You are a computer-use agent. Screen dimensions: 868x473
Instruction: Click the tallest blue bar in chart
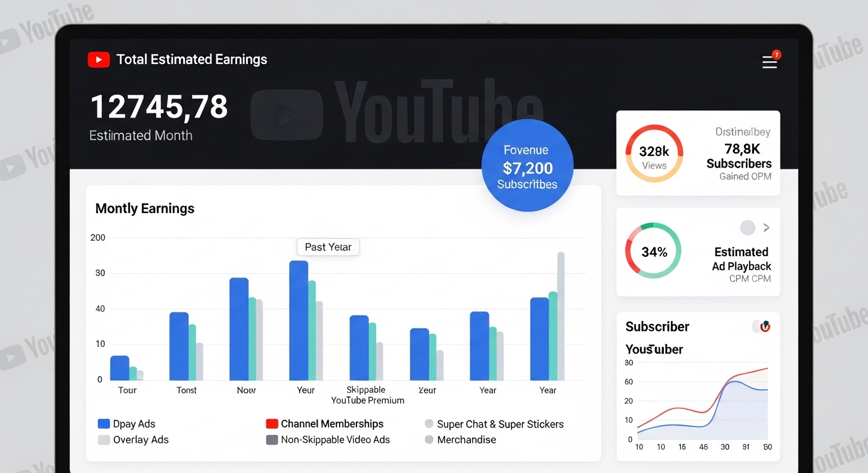point(298,320)
